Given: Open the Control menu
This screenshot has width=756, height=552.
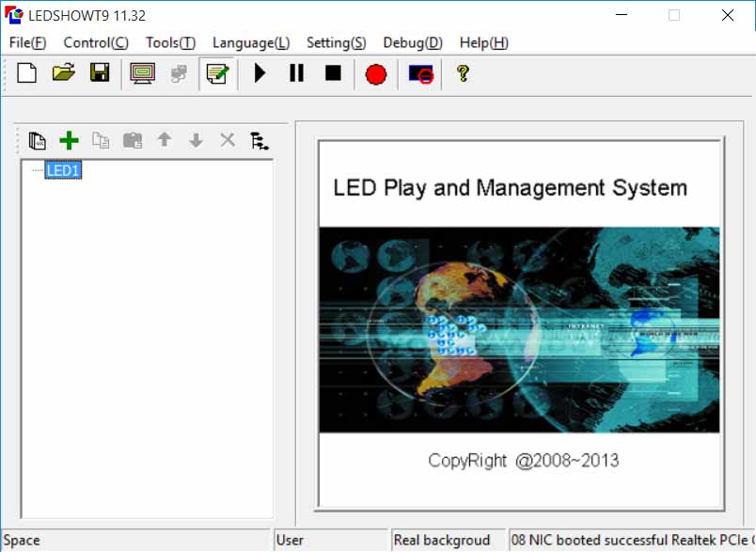Looking at the screenshot, I should point(96,42).
